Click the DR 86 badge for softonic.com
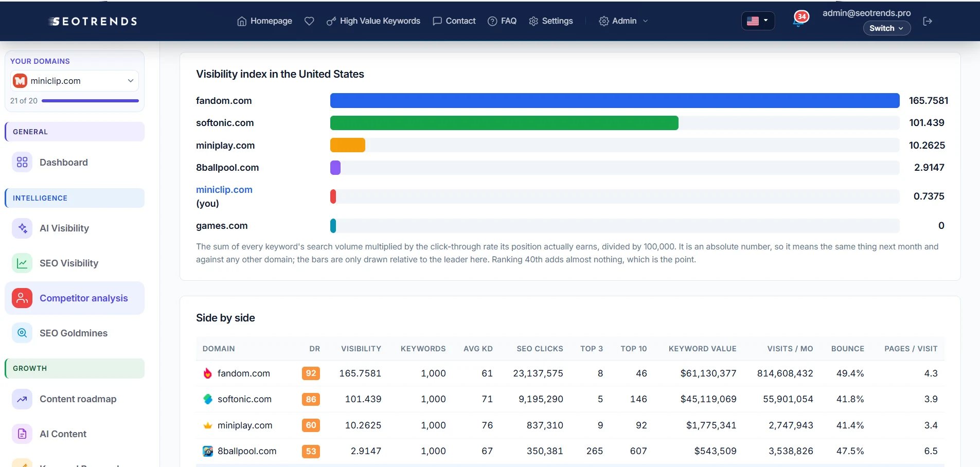 [x=311, y=399]
